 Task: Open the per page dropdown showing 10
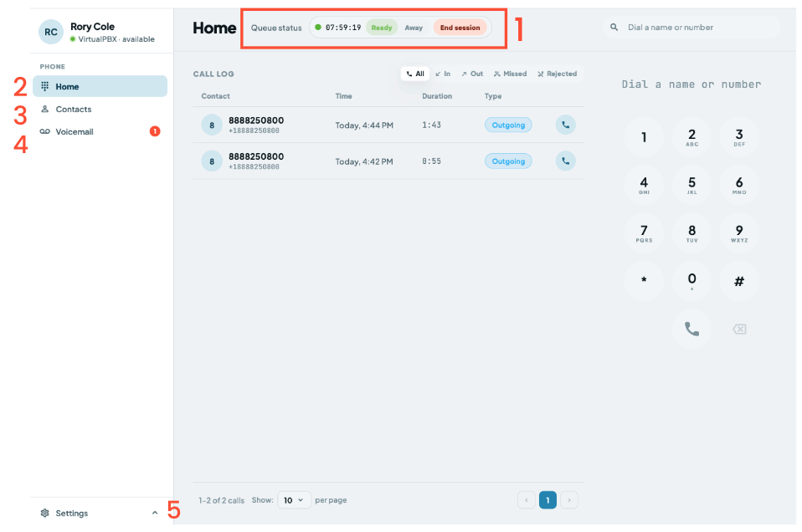pyautogui.click(x=294, y=500)
